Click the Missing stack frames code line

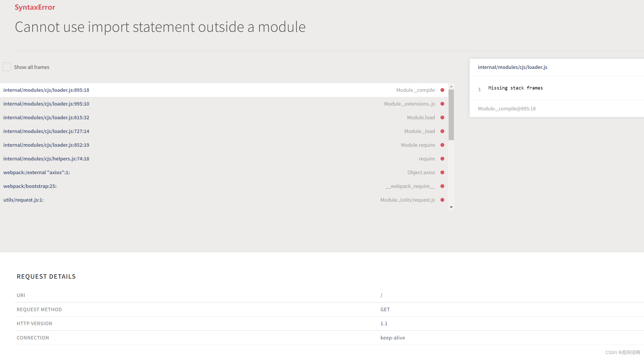[x=515, y=88]
